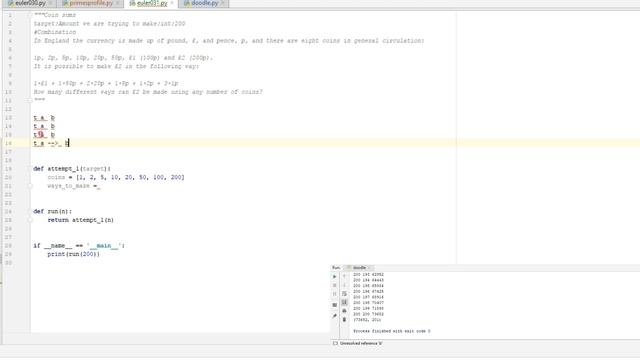Close the euler031.py tab

(x=172, y=3)
